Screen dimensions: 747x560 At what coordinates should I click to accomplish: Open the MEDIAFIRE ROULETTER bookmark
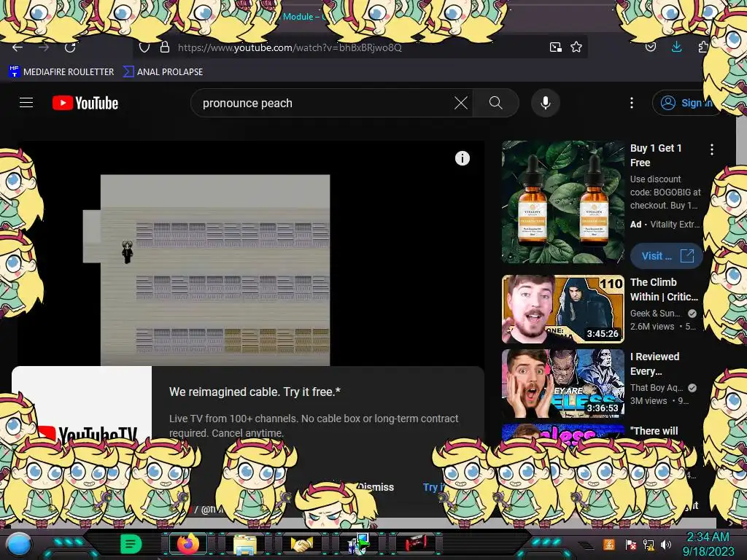coord(61,72)
